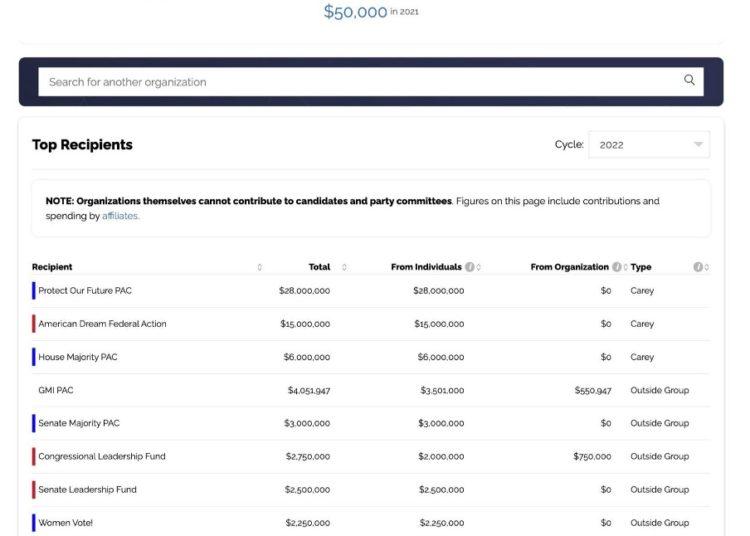This screenshot has width=750, height=536.
Task: Sort by From Individuals column arrows
Action: coord(478,267)
